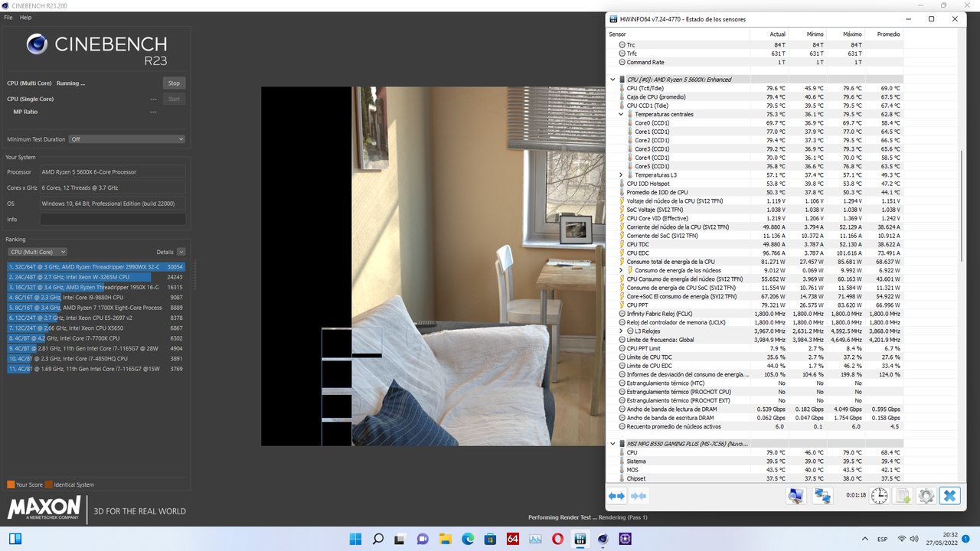Click Actual column header

(x=769, y=34)
